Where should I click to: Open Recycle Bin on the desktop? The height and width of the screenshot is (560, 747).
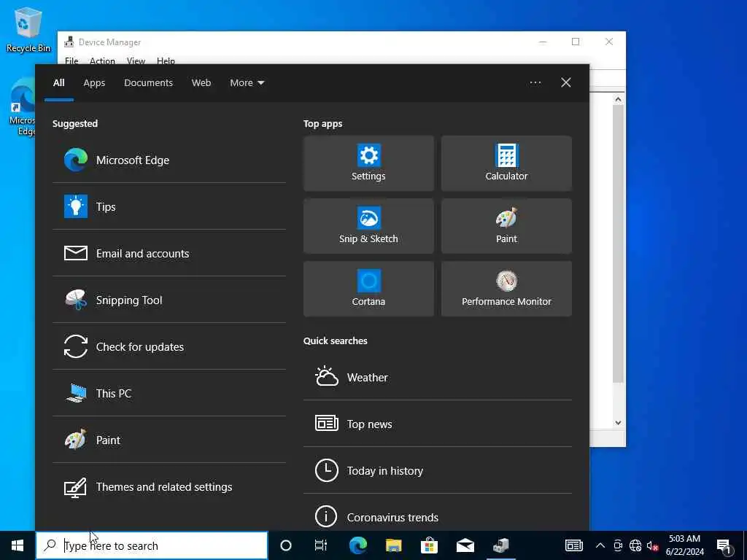pos(28,29)
